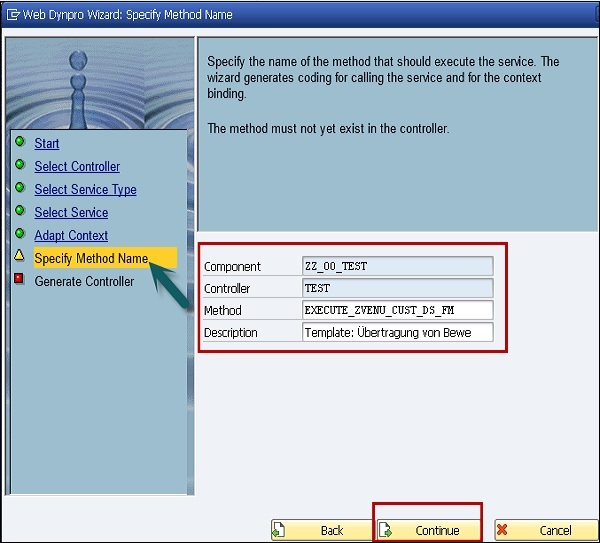Click the Description input field
This screenshot has height=543, width=600.
398,332
